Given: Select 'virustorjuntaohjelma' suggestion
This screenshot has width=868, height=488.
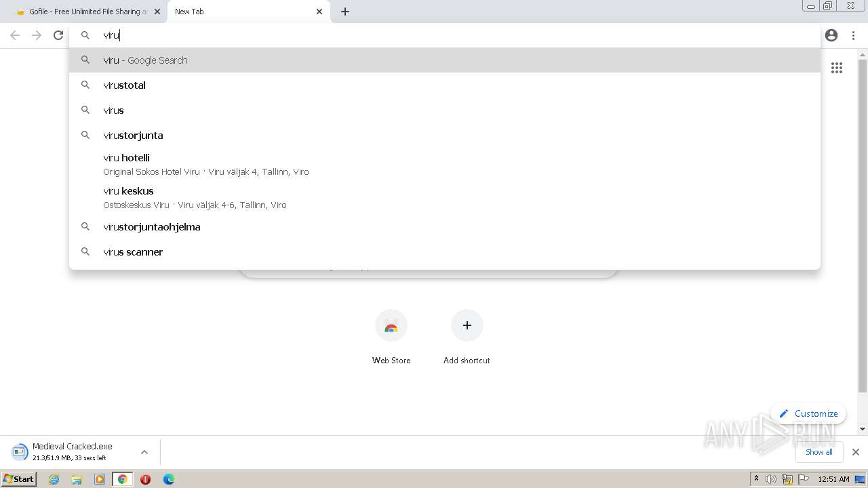Looking at the screenshot, I should tap(445, 227).
